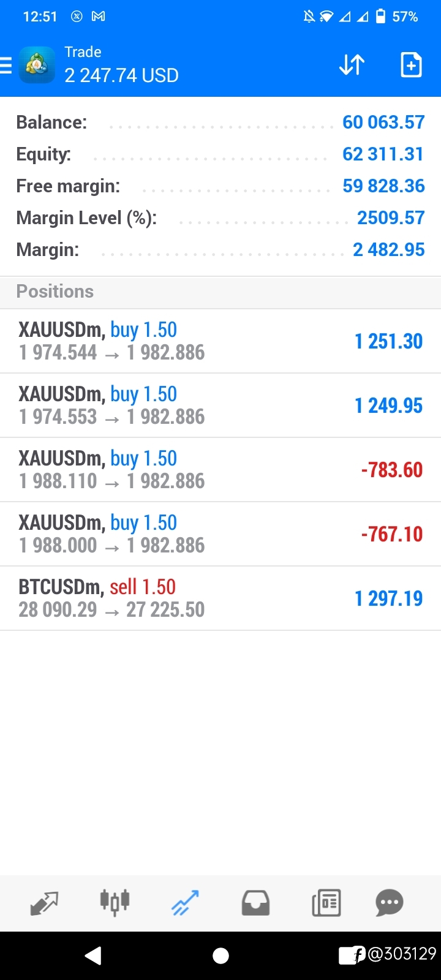Select the Trade tab trend-line icon
This screenshot has height=980, width=441.
tap(185, 903)
